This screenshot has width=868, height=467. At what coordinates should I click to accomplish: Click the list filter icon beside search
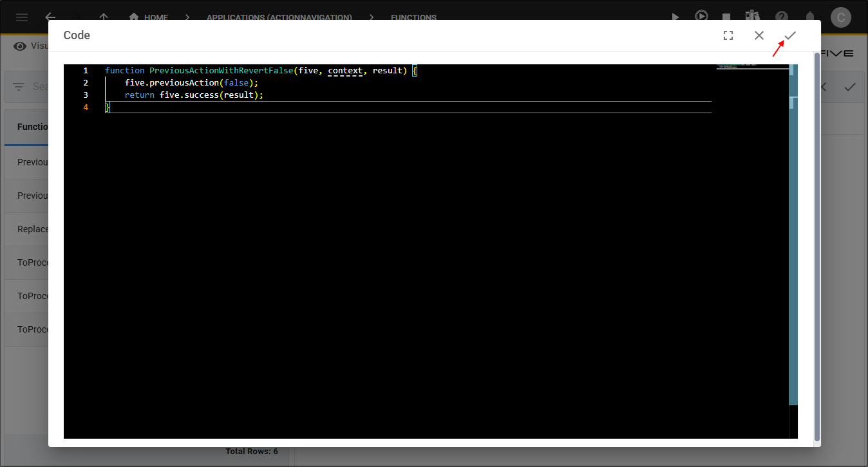coord(19,87)
